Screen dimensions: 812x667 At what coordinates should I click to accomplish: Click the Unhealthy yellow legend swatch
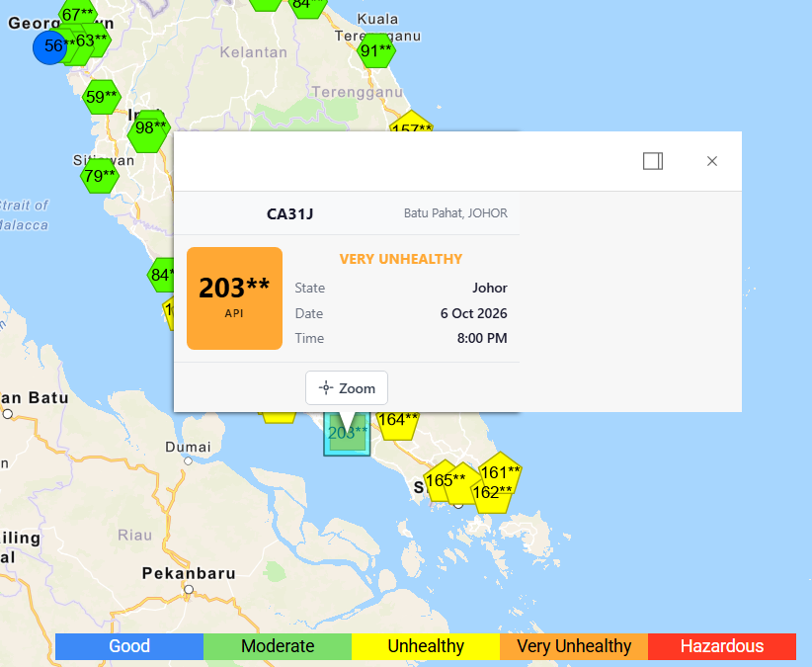[426, 646]
